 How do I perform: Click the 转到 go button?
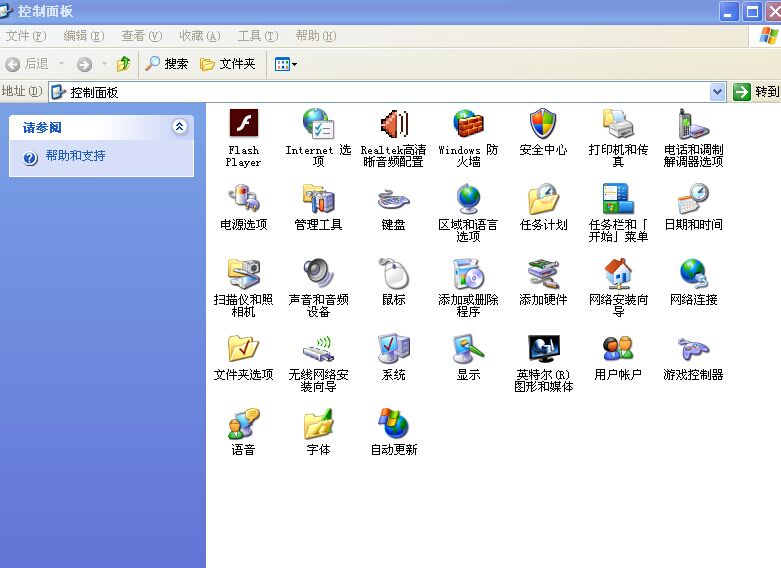pyautogui.click(x=756, y=92)
